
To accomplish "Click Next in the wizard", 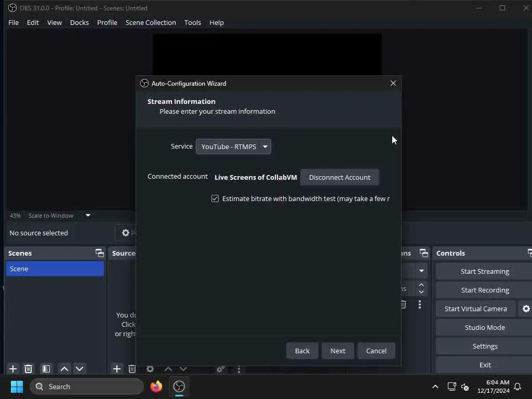I will (338, 351).
